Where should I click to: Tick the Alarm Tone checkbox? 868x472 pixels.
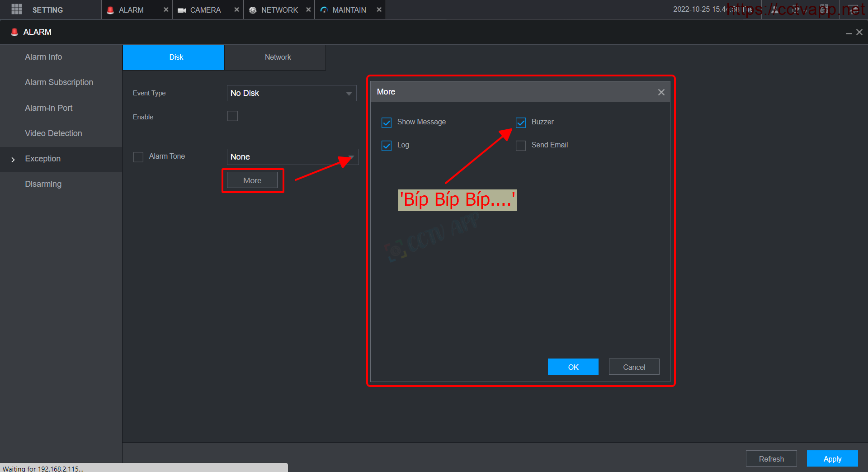pyautogui.click(x=138, y=157)
